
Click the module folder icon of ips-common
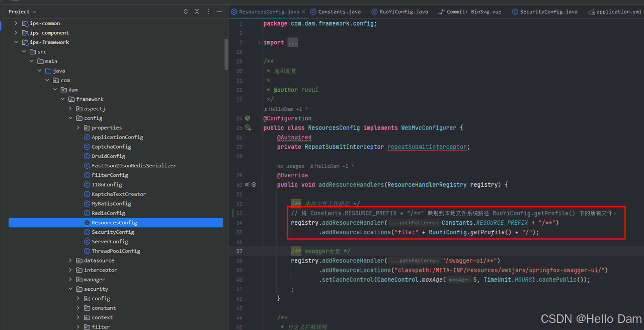[x=25, y=23]
